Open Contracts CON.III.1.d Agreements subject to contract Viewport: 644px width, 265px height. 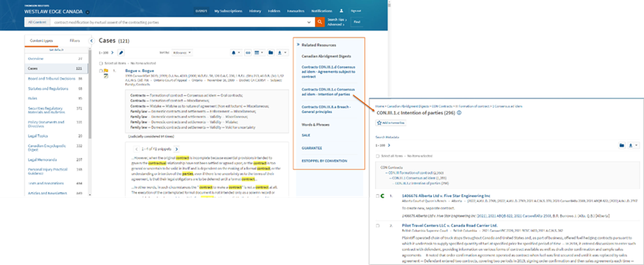[328, 71]
